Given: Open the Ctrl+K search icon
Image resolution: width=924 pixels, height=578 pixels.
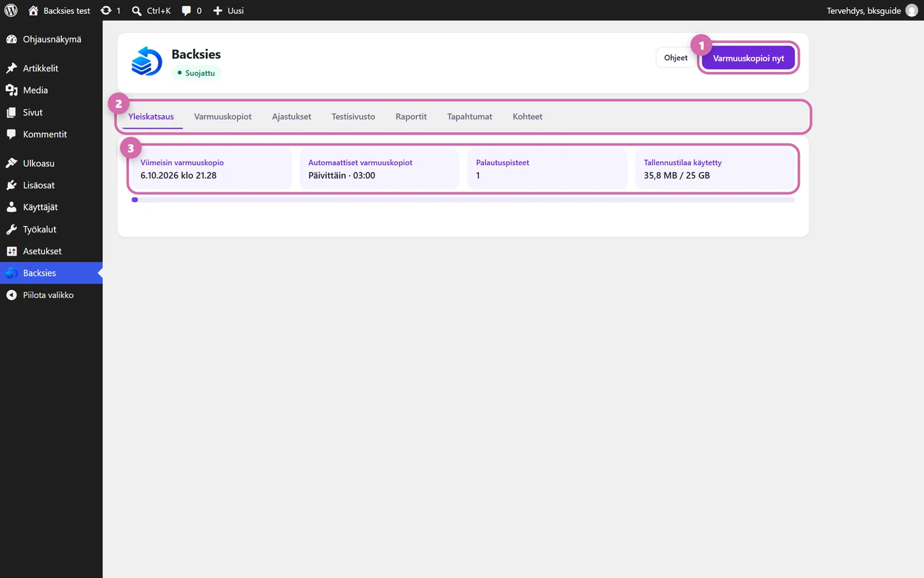Looking at the screenshot, I should (x=137, y=11).
